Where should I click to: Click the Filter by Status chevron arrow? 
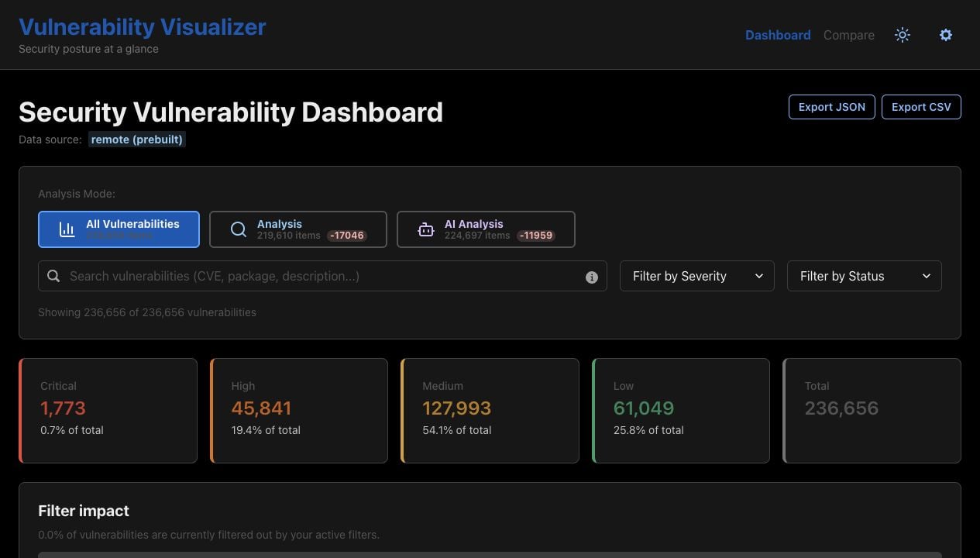927,276
